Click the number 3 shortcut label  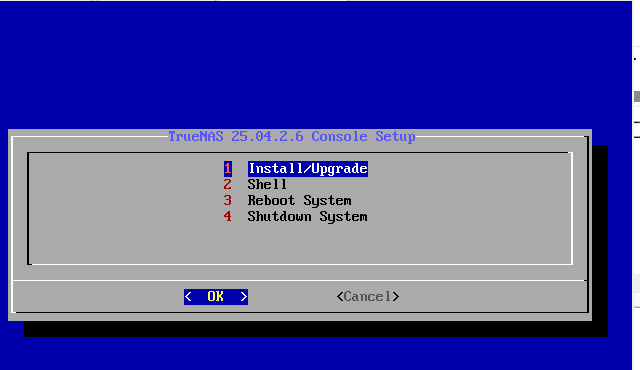click(x=228, y=200)
